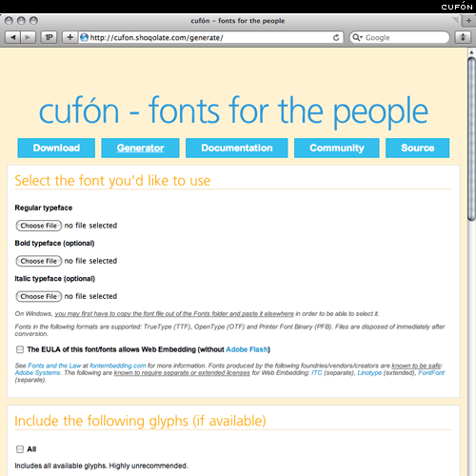Open the Generator tab
The image size is (476, 476).
click(x=140, y=148)
